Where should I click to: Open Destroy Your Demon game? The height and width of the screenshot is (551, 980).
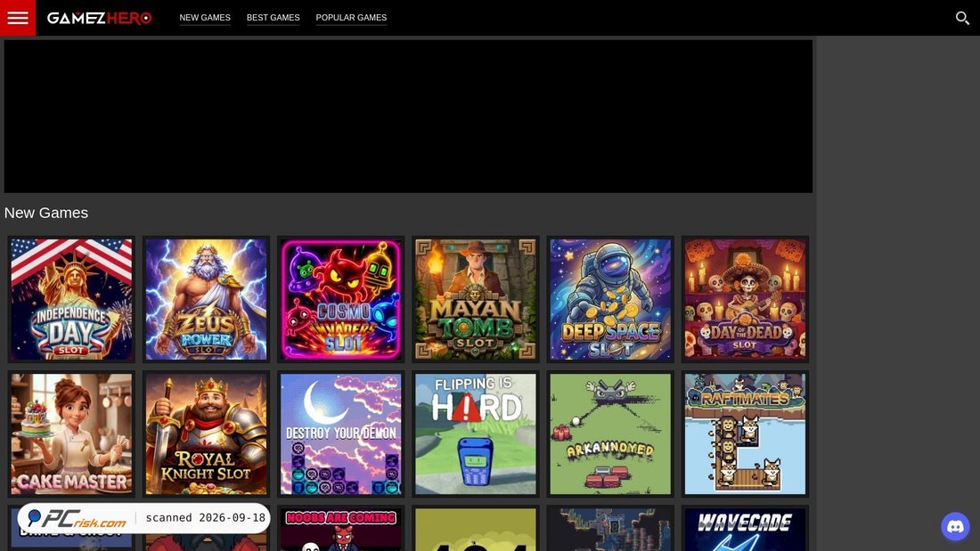(x=340, y=434)
